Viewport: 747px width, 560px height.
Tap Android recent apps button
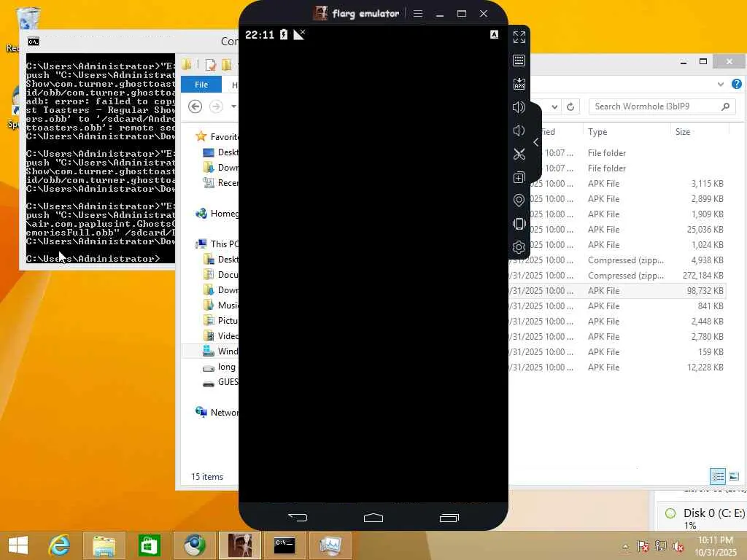coord(449,518)
